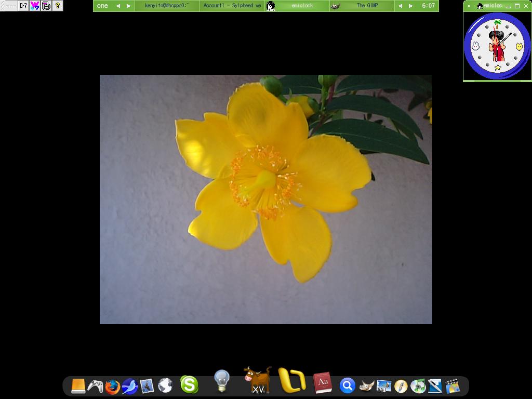Open Firefox from the dock
Image resolution: width=532 pixels, height=399 pixels.
[x=112, y=387]
